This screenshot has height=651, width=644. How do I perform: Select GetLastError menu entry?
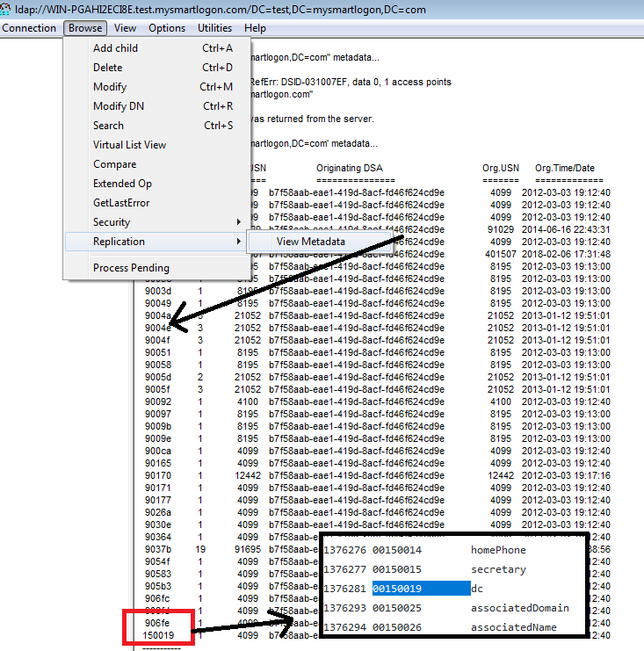[158, 203]
